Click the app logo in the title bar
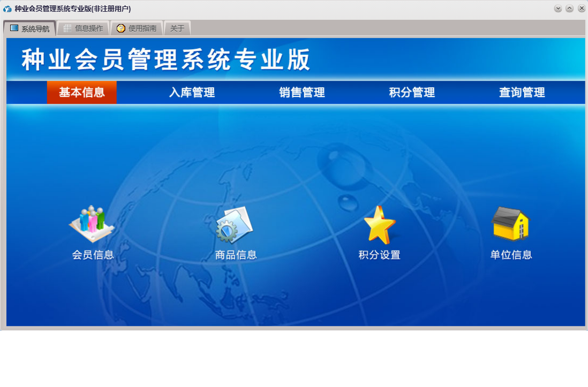588x387 pixels. tap(7, 9)
